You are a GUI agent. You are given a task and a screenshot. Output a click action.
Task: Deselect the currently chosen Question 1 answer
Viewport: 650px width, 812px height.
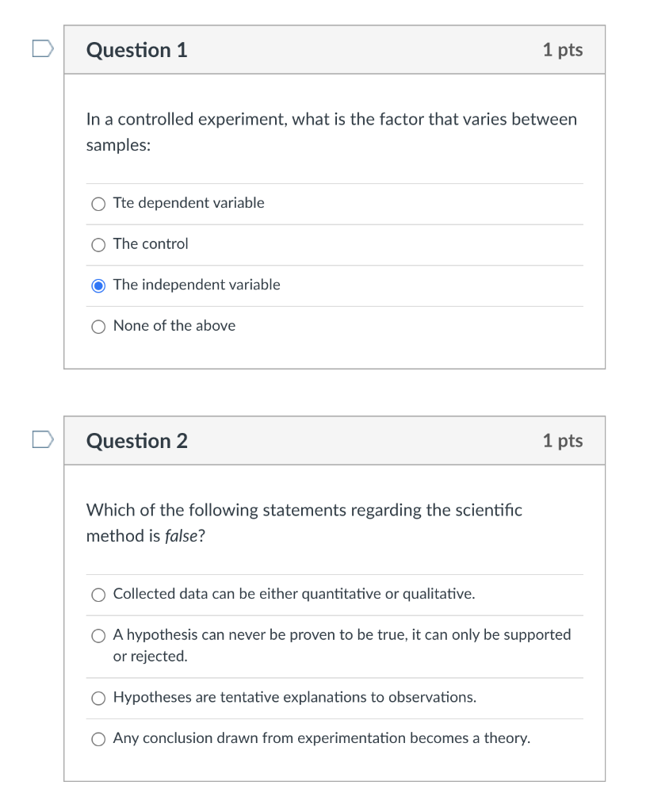[x=98, y=285]
